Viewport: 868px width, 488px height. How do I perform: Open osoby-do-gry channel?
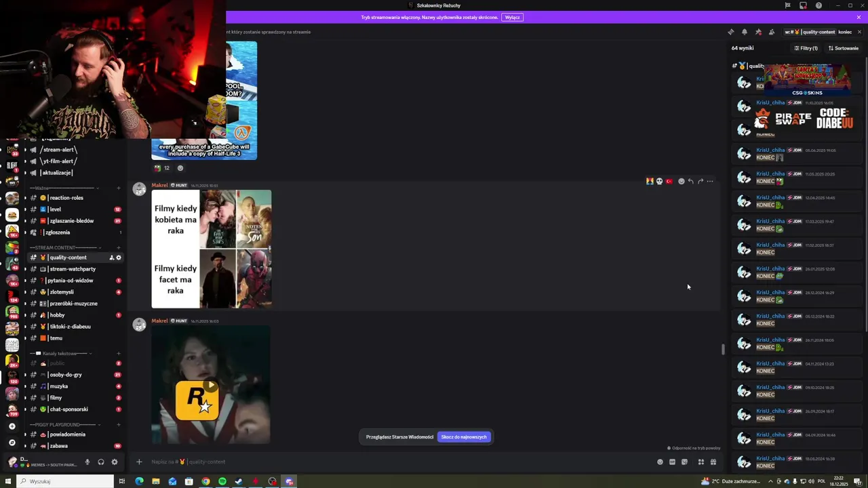[76, 375]
